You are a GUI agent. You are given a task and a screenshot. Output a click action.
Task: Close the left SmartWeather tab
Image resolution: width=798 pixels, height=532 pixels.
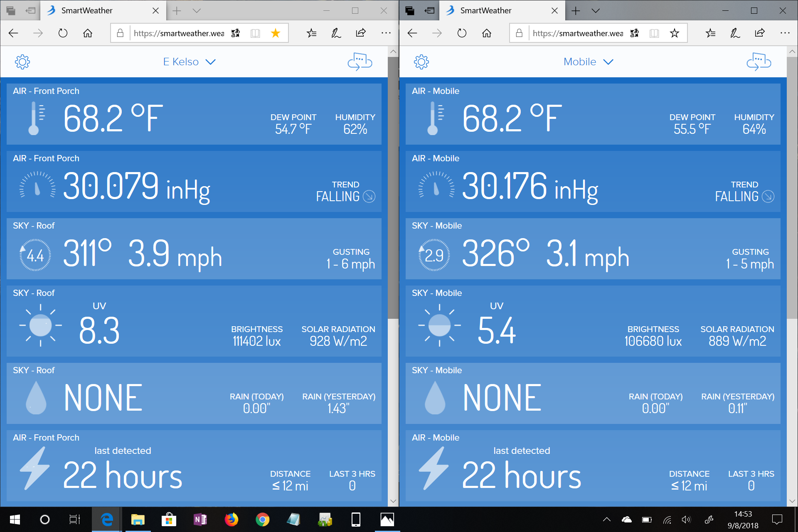tap(156, 11)
